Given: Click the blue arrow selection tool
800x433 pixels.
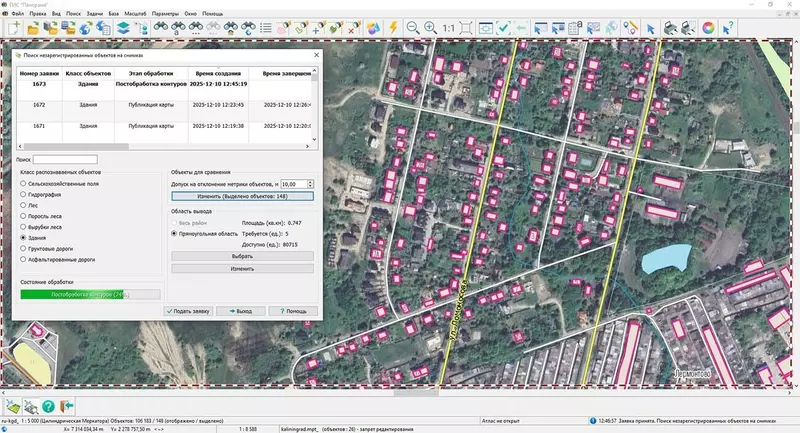Looking at the screenshot, I should [650, 29].
